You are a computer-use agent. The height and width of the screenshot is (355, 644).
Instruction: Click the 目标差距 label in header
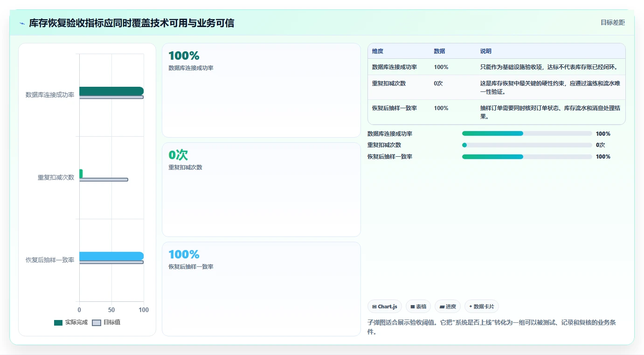point(612,22)
